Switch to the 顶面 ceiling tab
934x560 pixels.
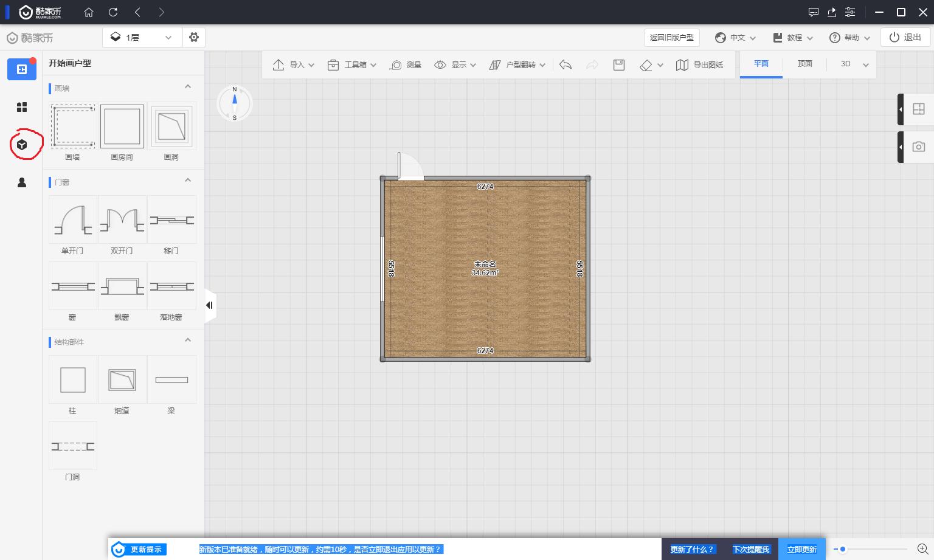pos(804,64)
